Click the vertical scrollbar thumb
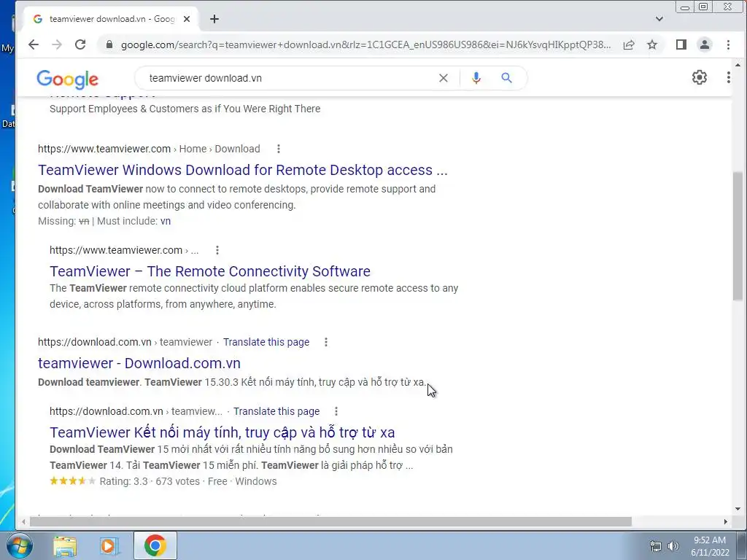 click(738, 236)
